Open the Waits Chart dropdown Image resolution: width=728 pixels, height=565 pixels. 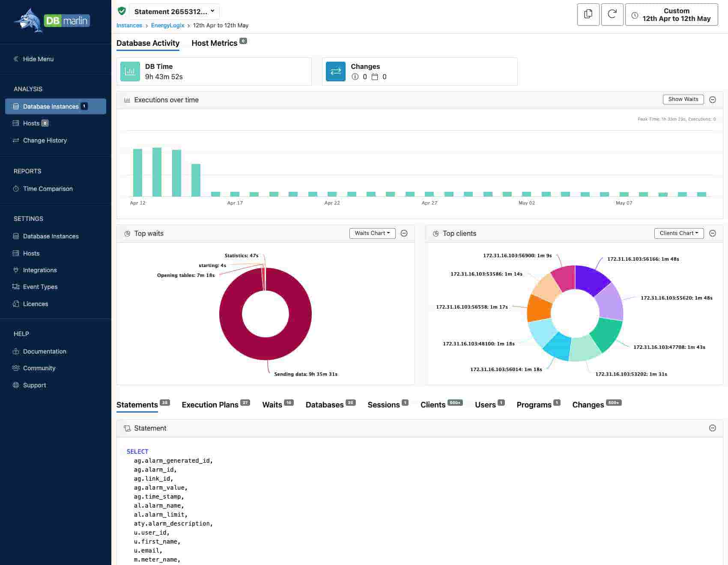tap(372, 233)
